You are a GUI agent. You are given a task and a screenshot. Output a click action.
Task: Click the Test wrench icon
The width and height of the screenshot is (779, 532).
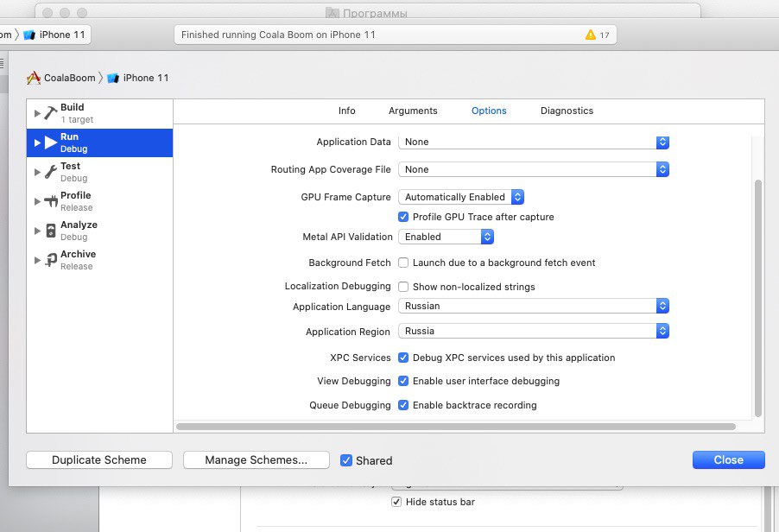(x=51, y=172)
